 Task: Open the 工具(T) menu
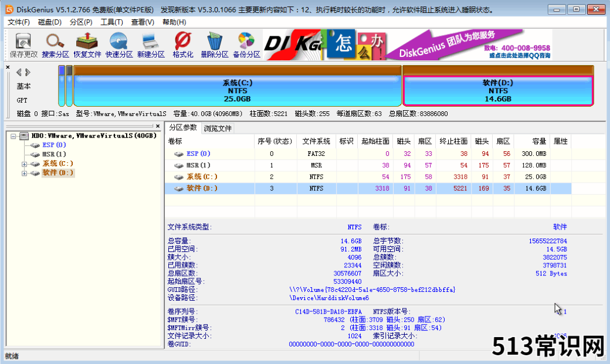[x=111, y=22]
